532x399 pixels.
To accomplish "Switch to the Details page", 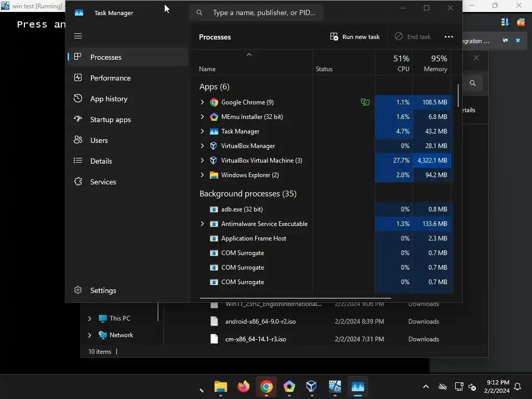I will pos(128,161).
